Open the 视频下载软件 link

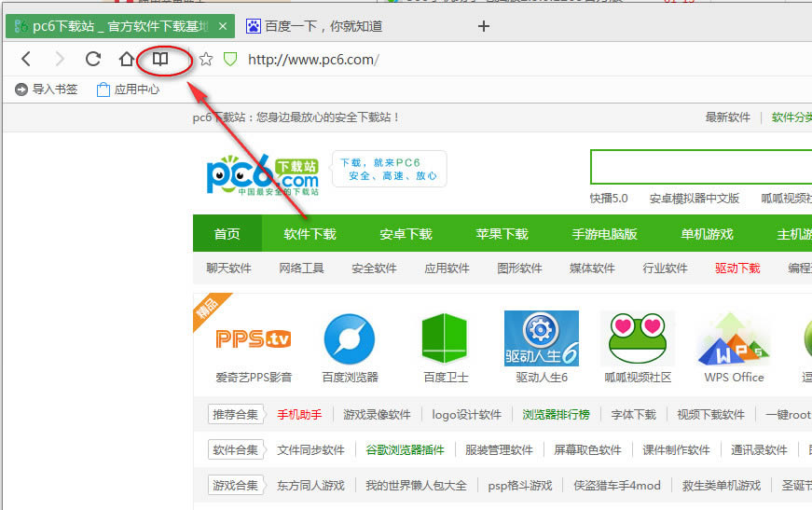[x=710, y=414]
